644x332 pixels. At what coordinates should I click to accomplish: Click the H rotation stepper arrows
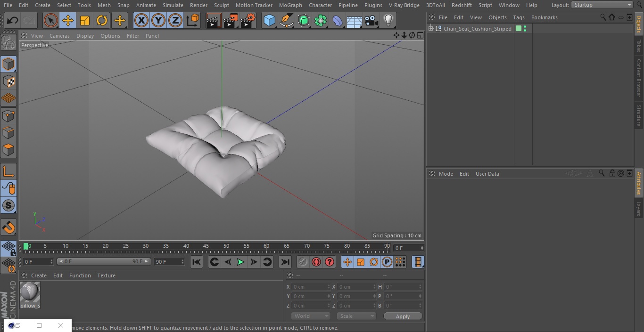420,287
